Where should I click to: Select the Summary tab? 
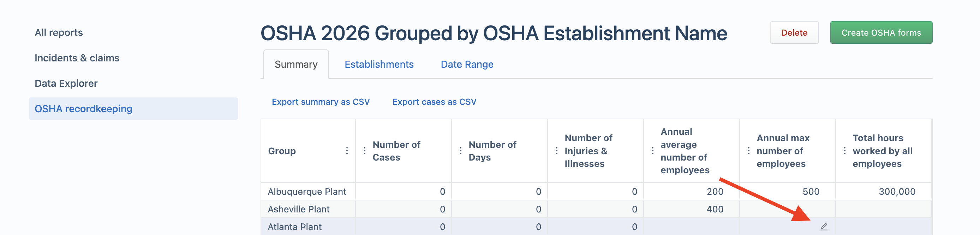(x=296, y=64)
